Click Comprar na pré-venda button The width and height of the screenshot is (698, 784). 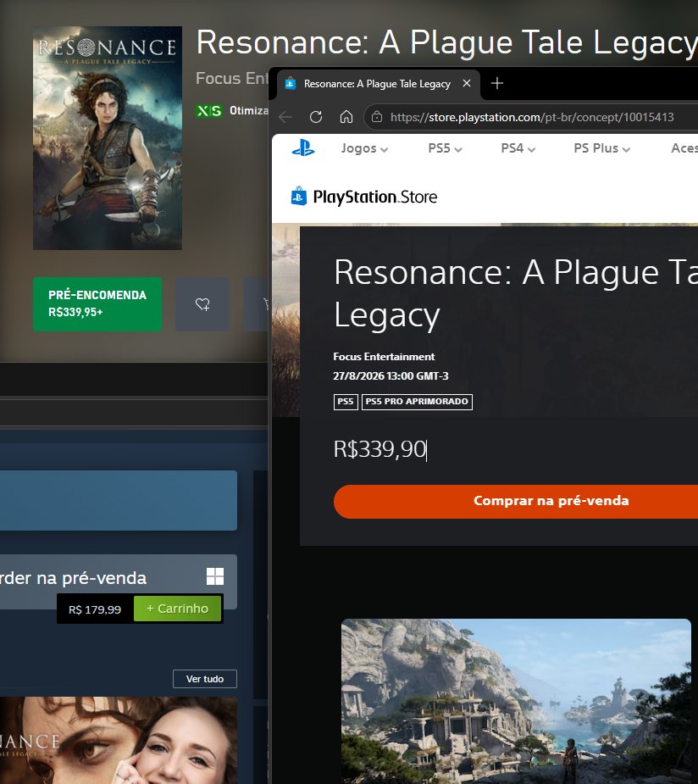click(516, 501)
